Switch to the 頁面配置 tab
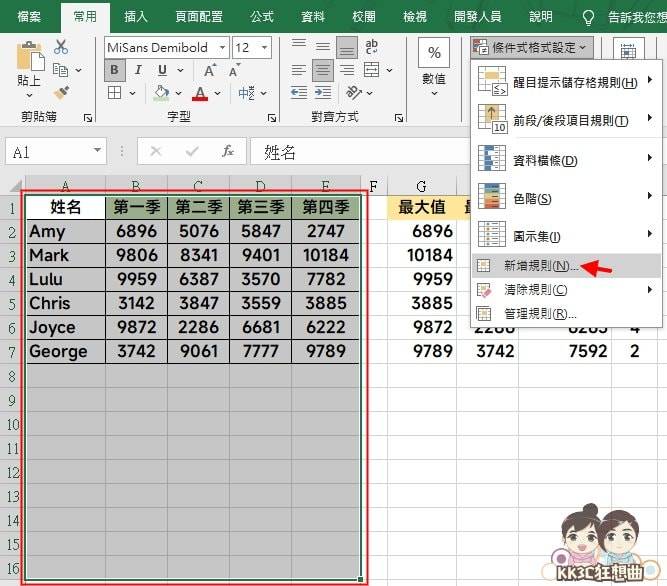 click(x=199, y=17)
